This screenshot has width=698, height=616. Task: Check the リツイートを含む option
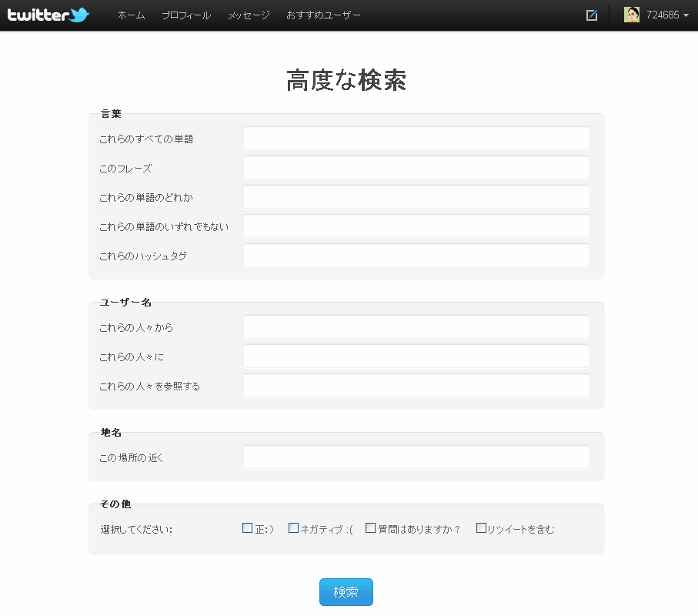tap(481, 527)
